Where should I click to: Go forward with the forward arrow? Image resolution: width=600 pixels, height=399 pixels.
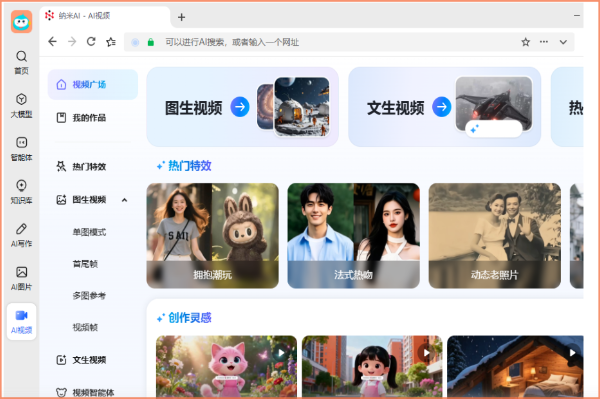click(72, 42)
